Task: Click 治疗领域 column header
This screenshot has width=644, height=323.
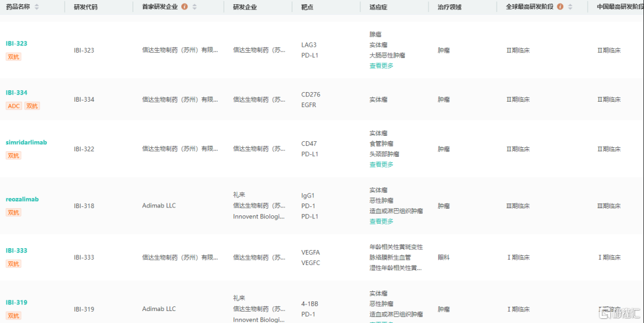Action: (449, 7)
